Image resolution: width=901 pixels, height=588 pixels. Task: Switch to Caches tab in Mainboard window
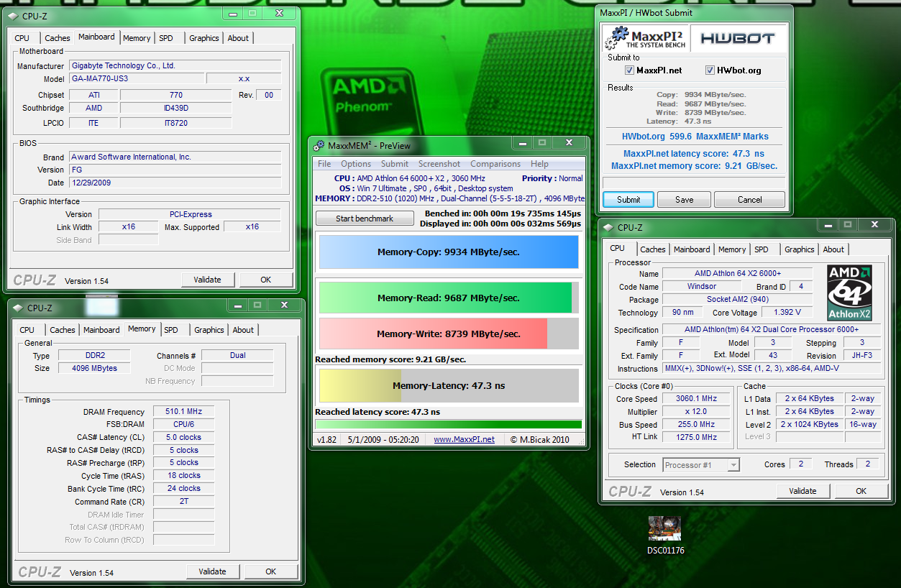point(58,38)
